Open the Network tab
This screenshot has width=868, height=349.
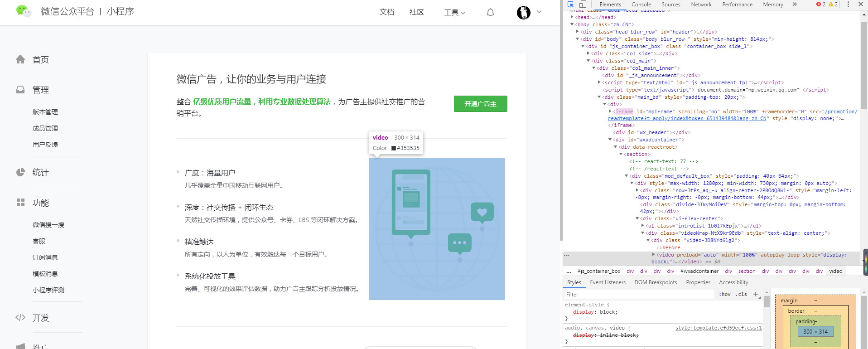pos(701,5)
